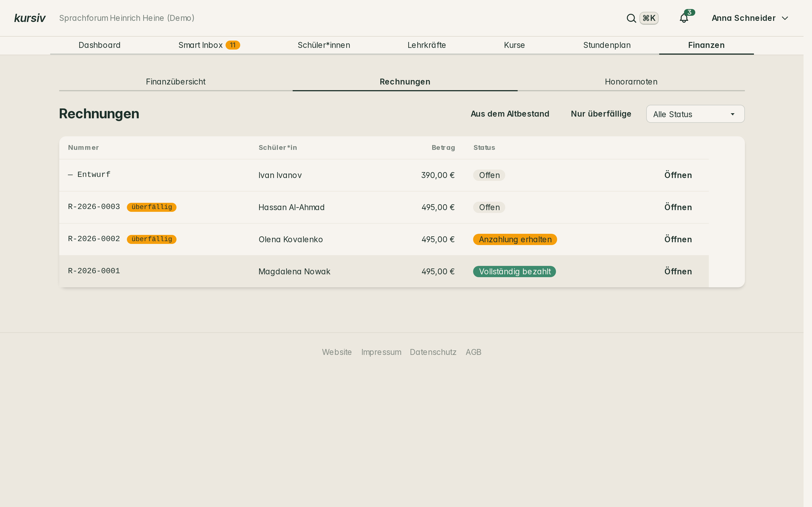Click the kursiv logo
812x507 pixels.
point(30,18)
